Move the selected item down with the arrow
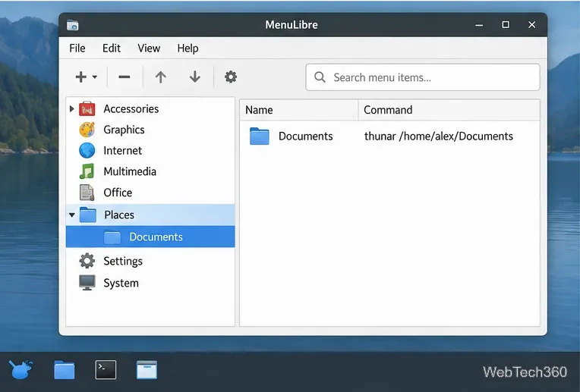 (x=194, y=77)
